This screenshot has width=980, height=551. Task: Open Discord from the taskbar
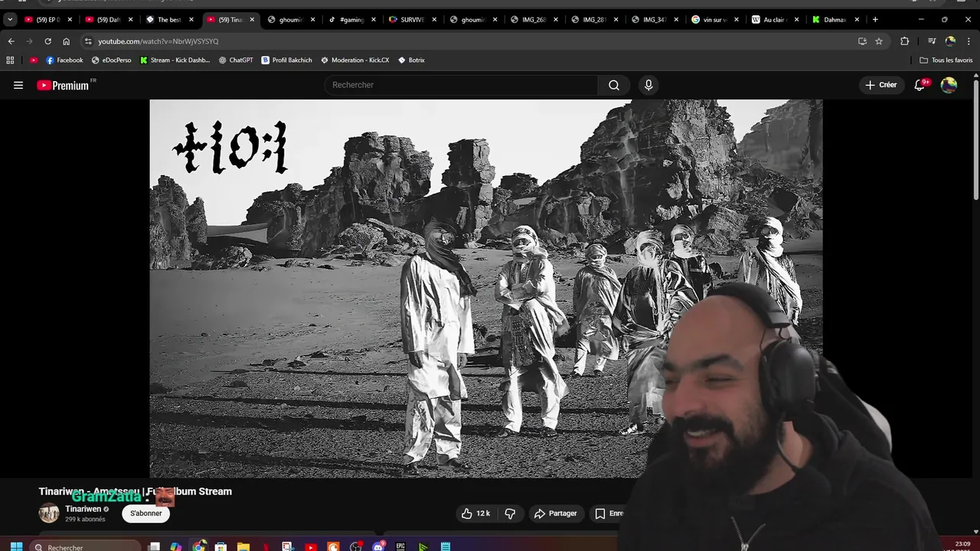click(378, 547)
